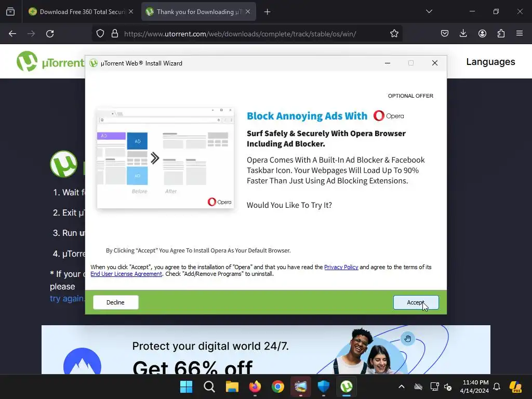Image resolution: width=532 pixels, height=399 pixels.
Task: Click the Opera logo beside headline
Action: (389, 116)
